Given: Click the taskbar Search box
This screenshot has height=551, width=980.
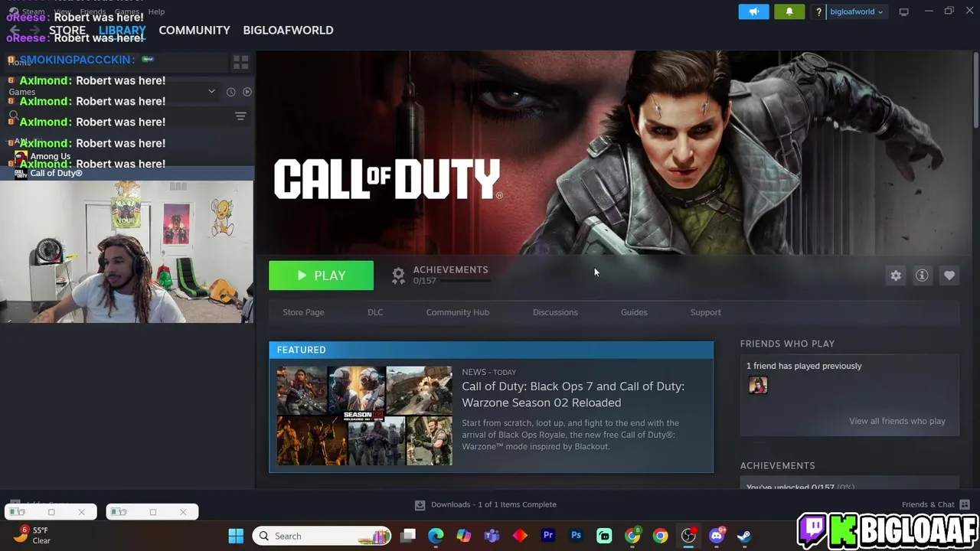Looking at the screenshot, I should pos(322,536).
